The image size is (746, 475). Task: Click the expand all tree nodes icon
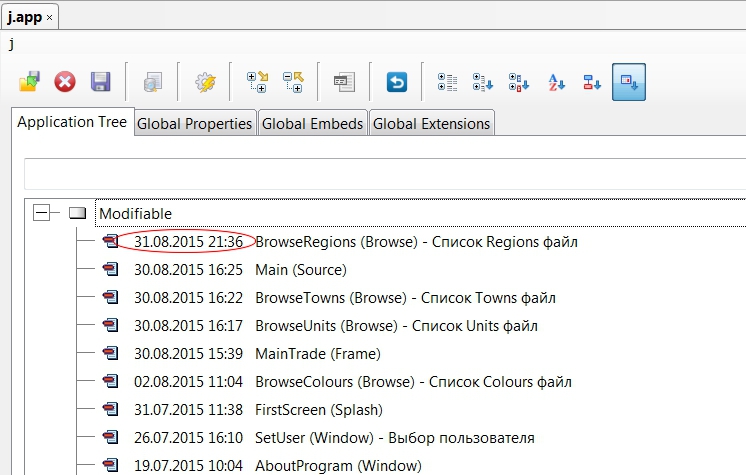(x=257, y=82)
